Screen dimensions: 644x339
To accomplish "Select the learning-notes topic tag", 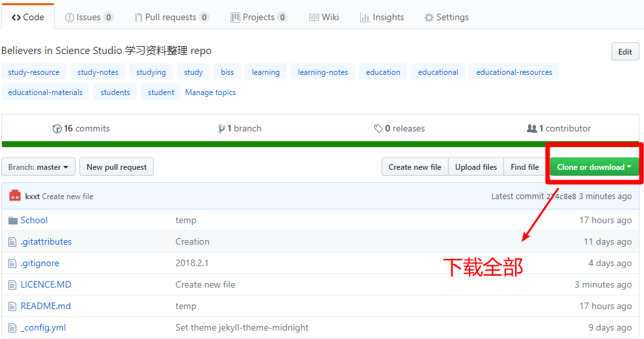I will [323, 72].
